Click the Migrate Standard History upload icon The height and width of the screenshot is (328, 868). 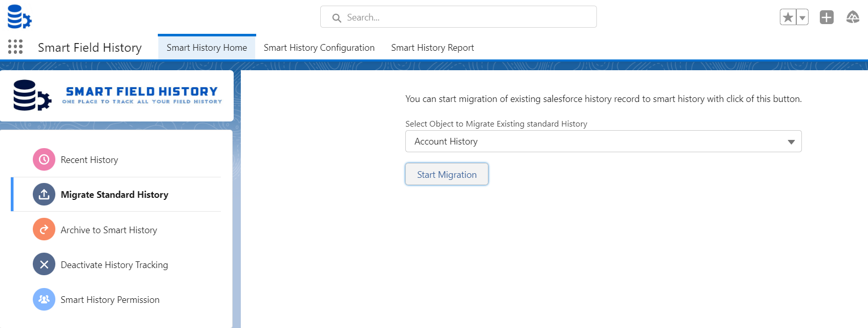click(44, 195)
